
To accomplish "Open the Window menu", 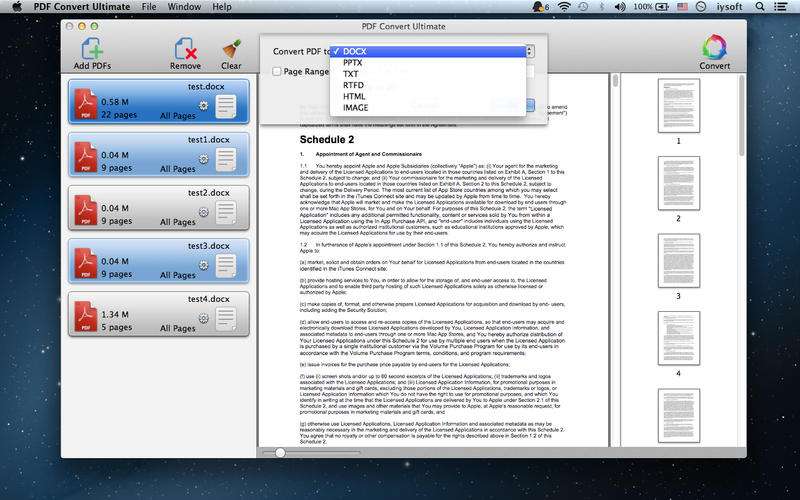I will pyautogui.click(x=184, y=7).
